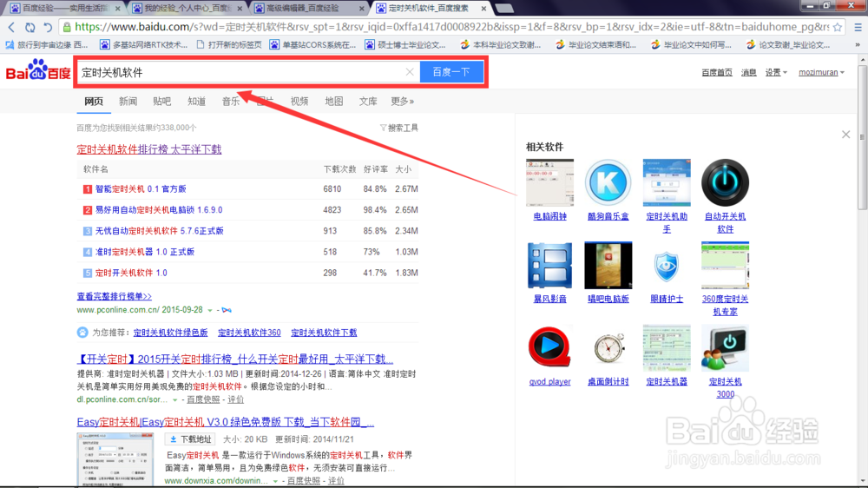
Task: Open 360度定时关机专家 icon
Action: (x=725, y=266)
